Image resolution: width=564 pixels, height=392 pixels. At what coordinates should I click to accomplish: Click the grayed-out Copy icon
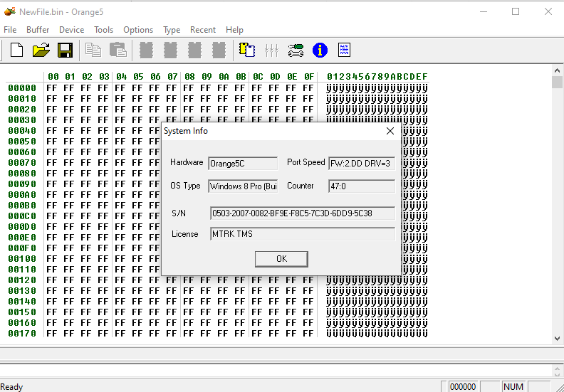point(93,50)
